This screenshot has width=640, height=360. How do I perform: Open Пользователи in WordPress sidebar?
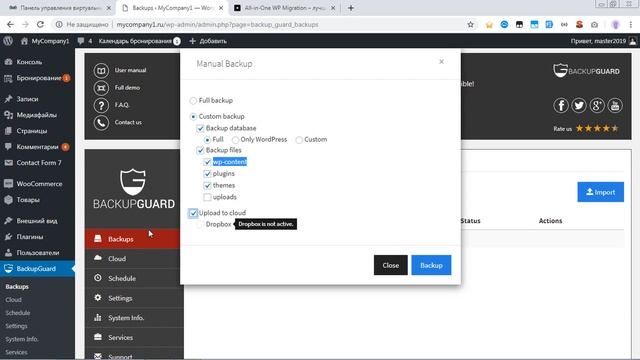[x=37, y=253]
